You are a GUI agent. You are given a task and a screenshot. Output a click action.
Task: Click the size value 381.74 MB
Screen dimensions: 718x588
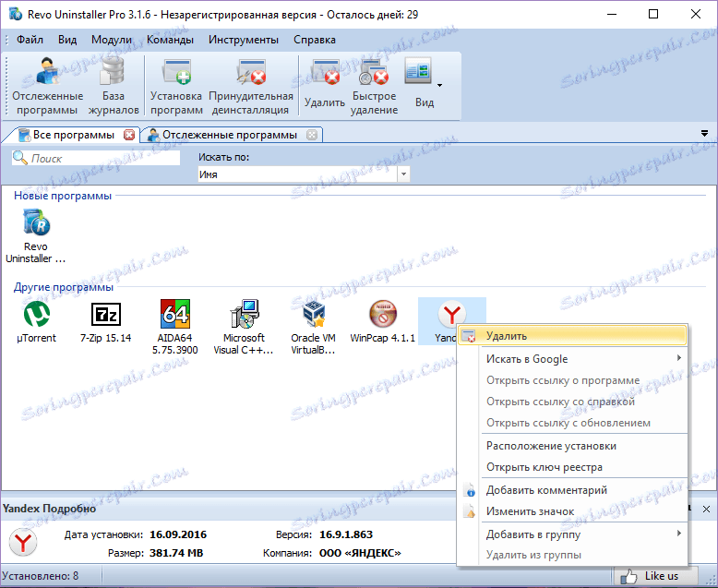tap(176, 553)
